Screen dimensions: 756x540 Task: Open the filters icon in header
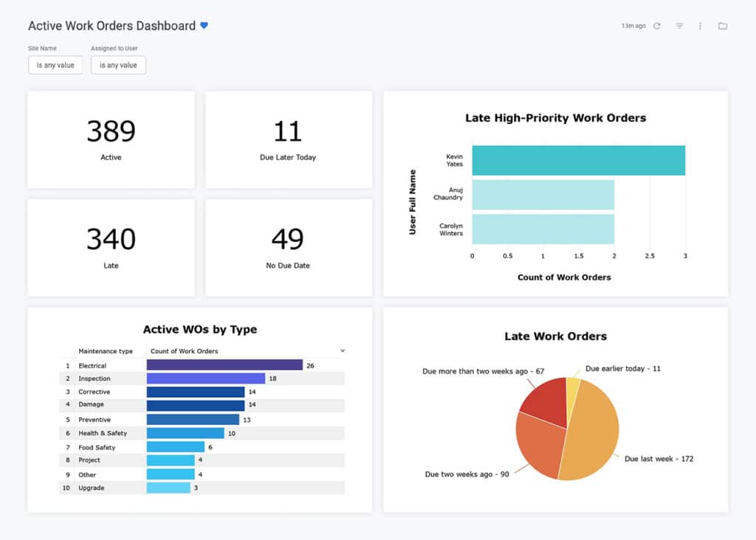[679, 26]
